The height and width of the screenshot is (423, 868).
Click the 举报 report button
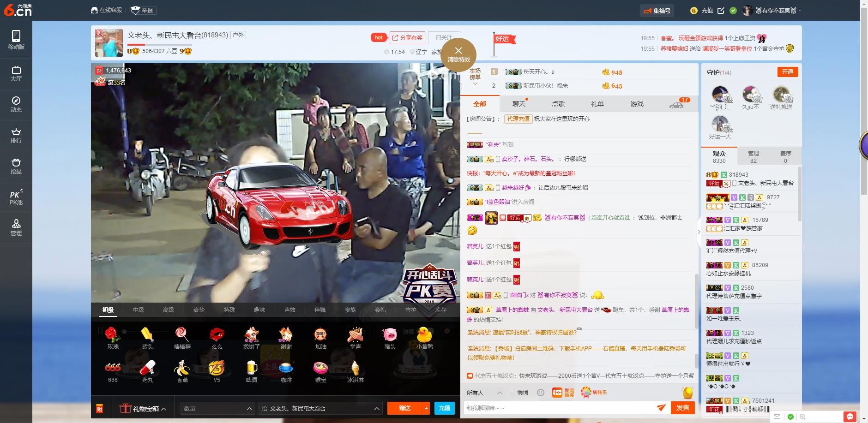[x=143, y=10]
